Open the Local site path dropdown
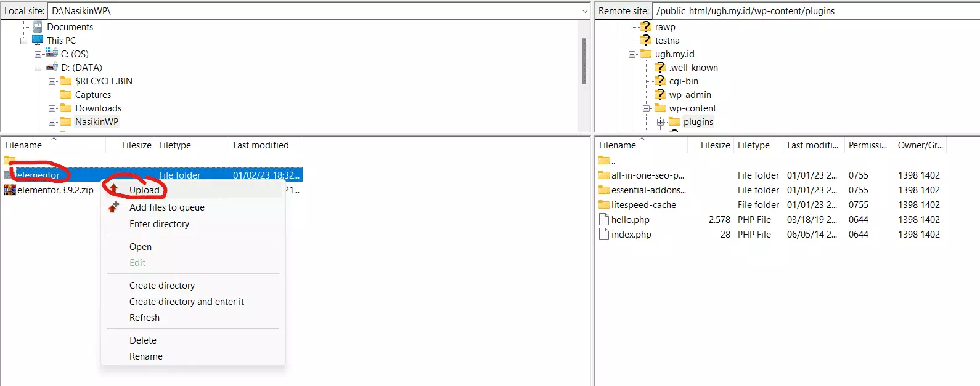This screenshot has height=386, width=980. coord(585,11)
